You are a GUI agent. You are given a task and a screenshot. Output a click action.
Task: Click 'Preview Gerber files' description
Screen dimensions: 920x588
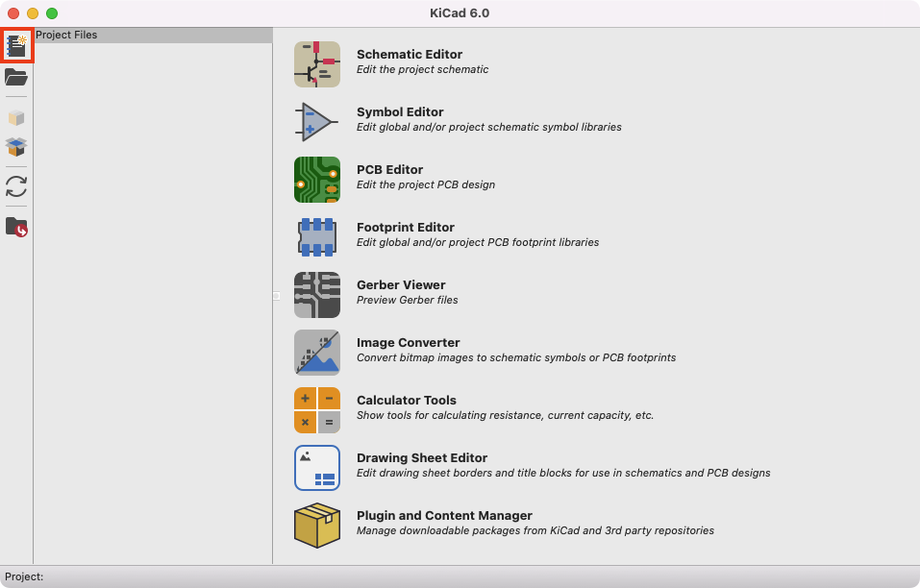click(408, 300)
